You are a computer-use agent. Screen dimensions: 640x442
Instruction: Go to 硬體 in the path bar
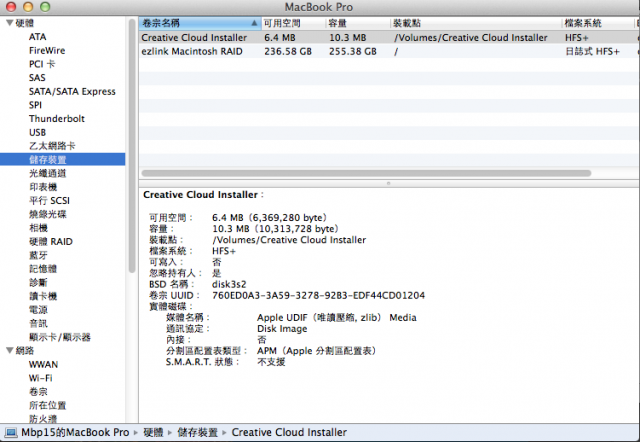[x=153, y=432]
